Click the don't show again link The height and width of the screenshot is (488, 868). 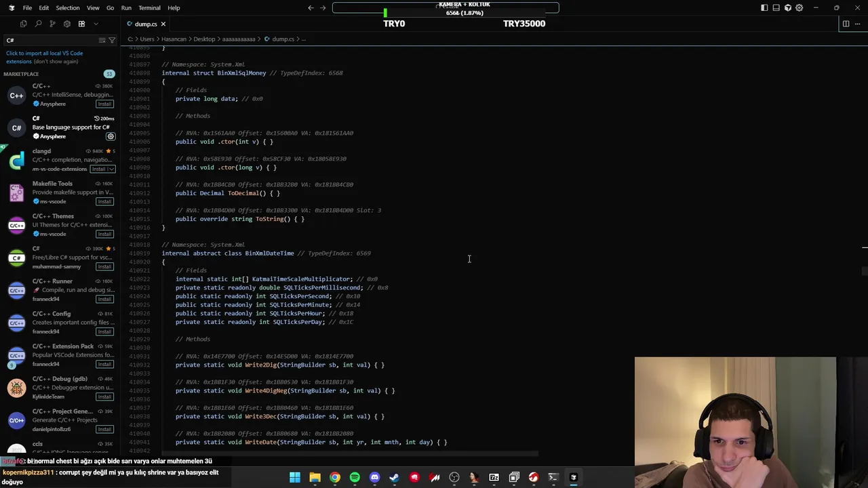(56, 61)
